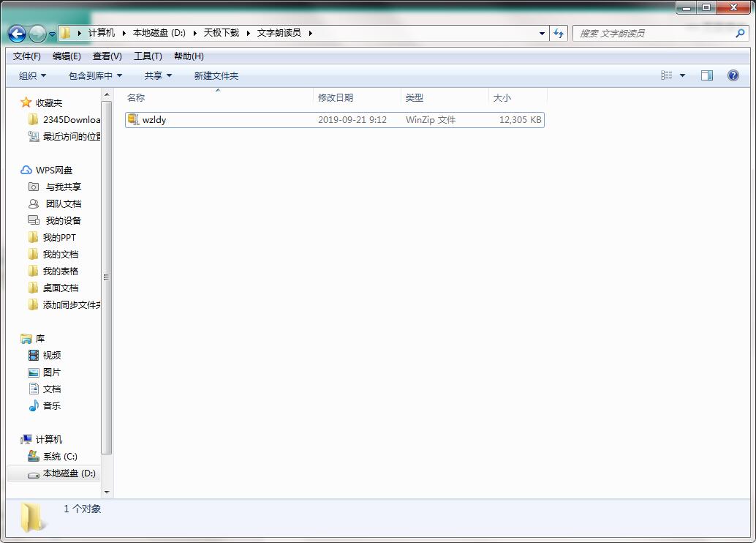Viewport: 756px width, 543px height.
Task: Expand the arrow after 计算机 in breadcrumb
Action: point(124,33)
